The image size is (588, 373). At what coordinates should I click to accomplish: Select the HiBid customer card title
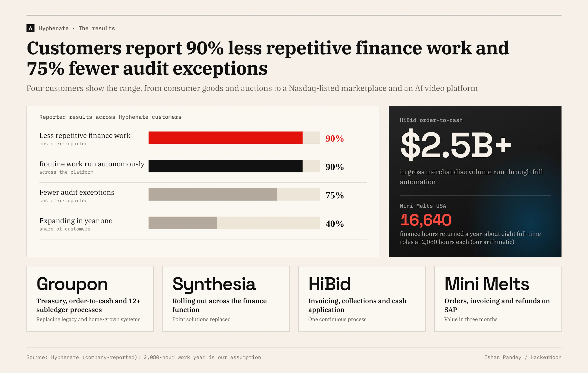pyautogui.click(x=329, y=284)
